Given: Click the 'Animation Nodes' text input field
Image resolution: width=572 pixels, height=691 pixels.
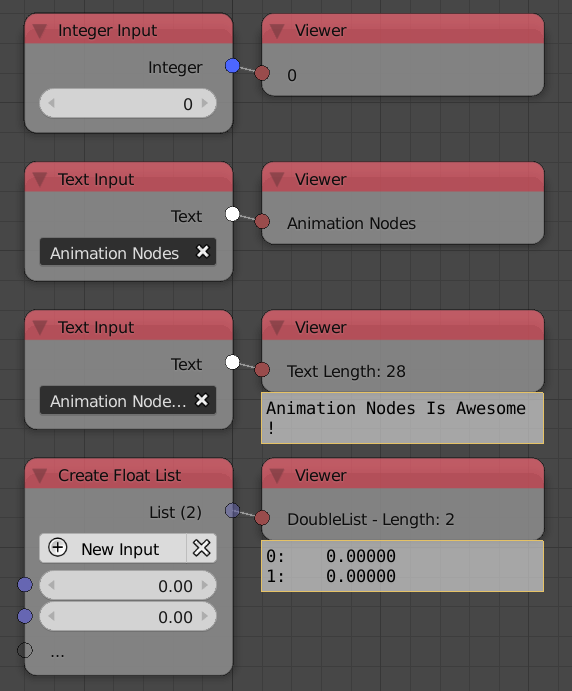Looking at the screenshot, I should tap(128, 252).
